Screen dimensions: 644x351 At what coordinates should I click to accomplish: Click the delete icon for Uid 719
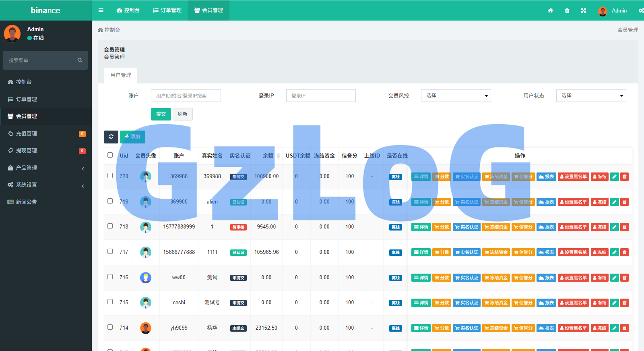click(x=625, y=202)
